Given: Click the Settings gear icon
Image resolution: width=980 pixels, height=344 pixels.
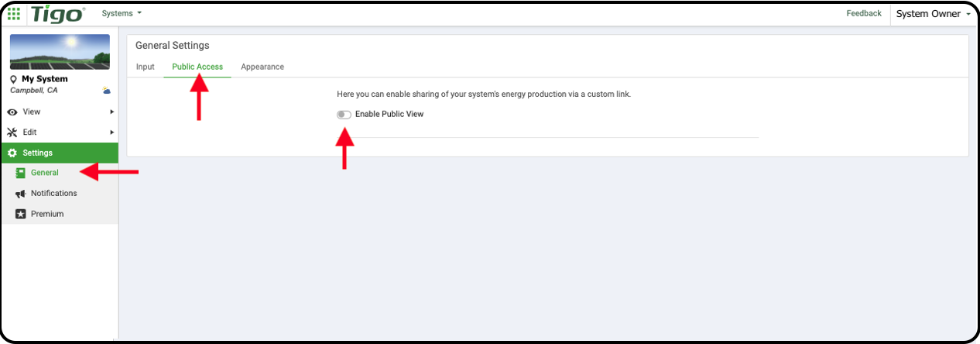Looking at the screenshot, I should (x=12, y=153).
